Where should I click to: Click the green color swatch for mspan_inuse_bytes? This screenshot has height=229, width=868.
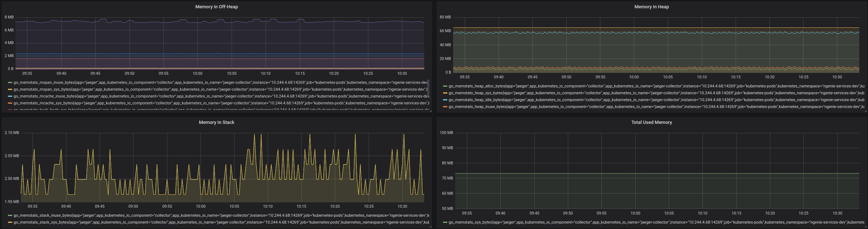point(10,83)
